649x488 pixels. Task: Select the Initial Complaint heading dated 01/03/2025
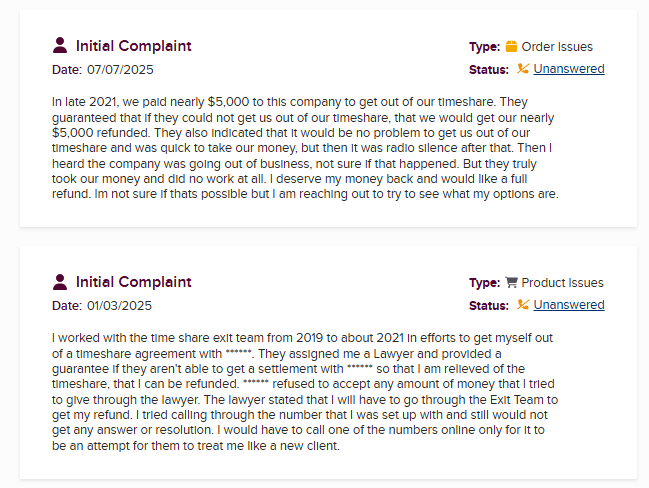click(x=134, y=282)
